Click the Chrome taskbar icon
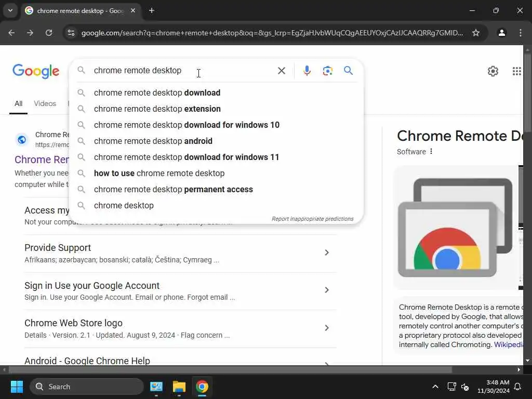 (202, 387)
